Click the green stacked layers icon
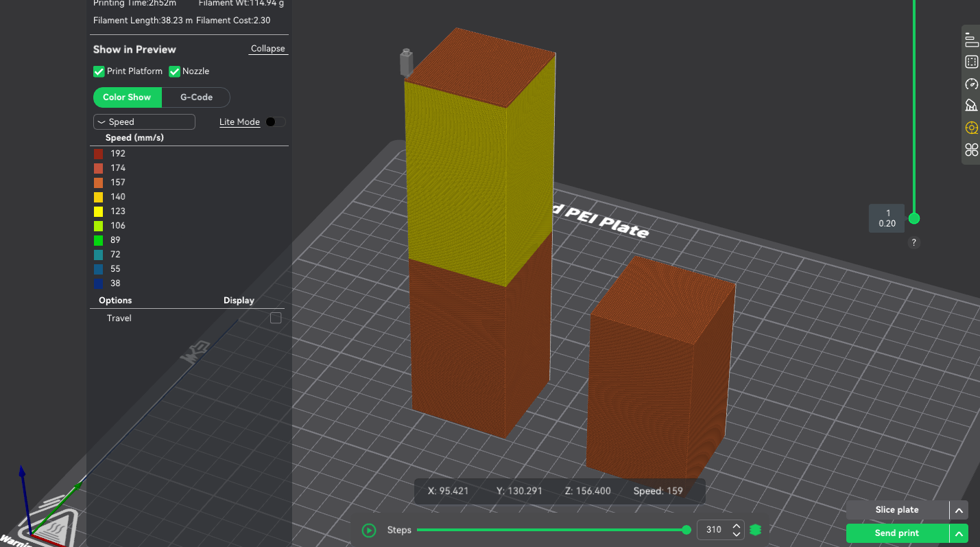This screenshot has width=980, height=547. pyautogui.click(x=756, y=530)
